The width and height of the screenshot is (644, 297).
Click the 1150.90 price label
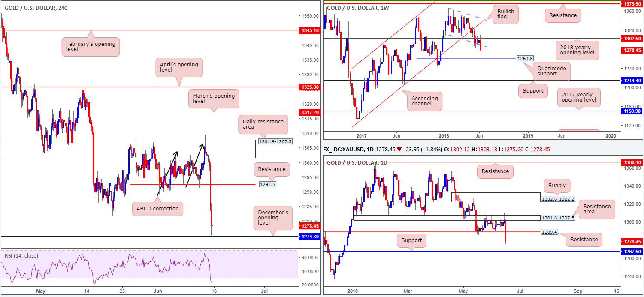point(632,111)
